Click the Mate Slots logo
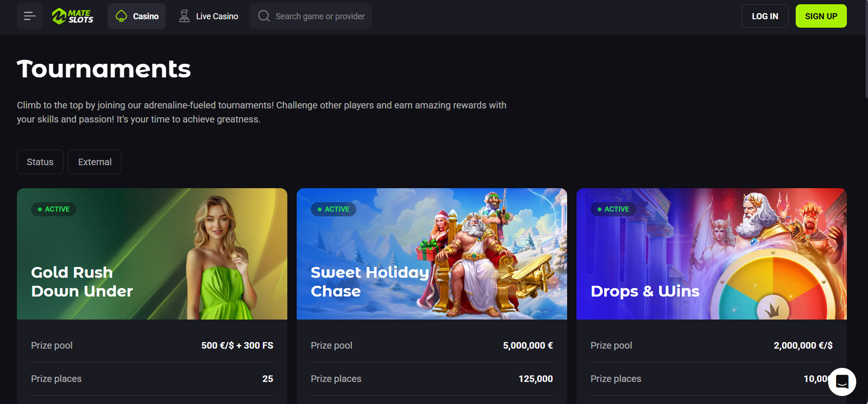 pos(72,16)
